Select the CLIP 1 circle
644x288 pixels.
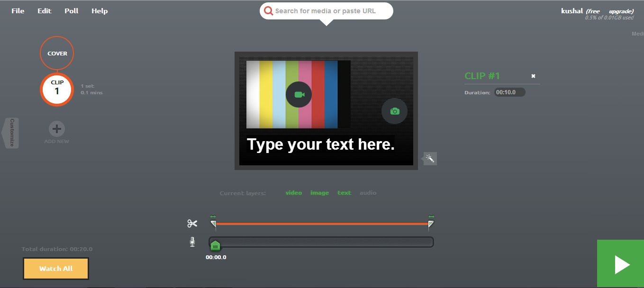tap(57, 89)
